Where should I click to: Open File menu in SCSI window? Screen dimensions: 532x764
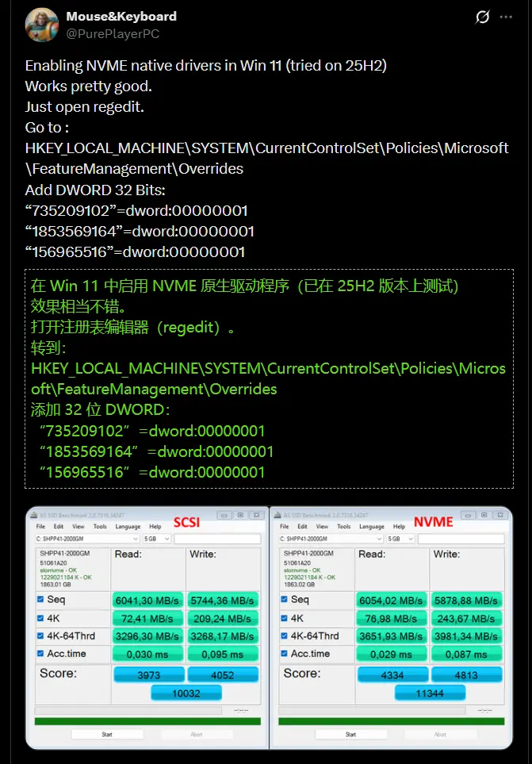coord(40,526)
